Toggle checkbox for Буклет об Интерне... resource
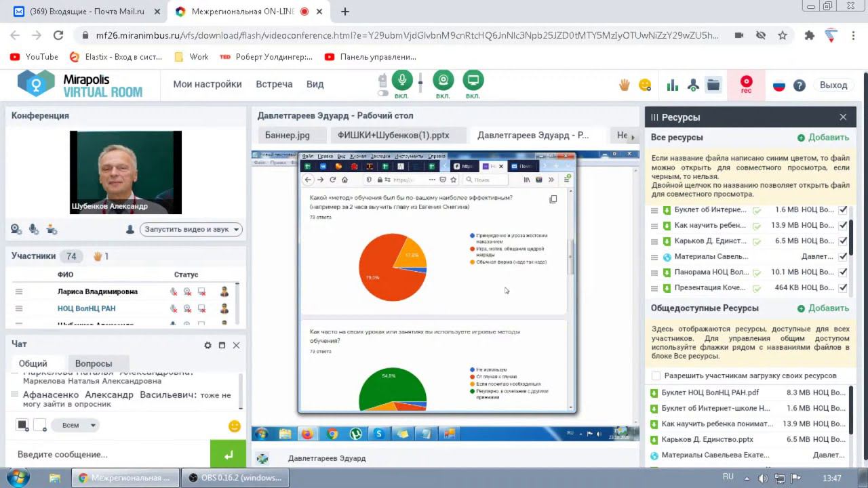Image resolution: width=868 pixels, height=488 pixels. click(x=843, y=210)
